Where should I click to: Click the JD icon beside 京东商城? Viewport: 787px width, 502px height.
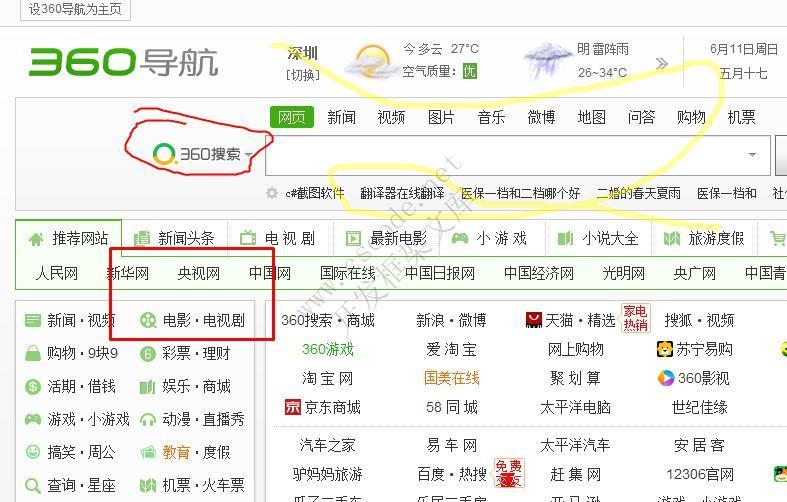292,407
